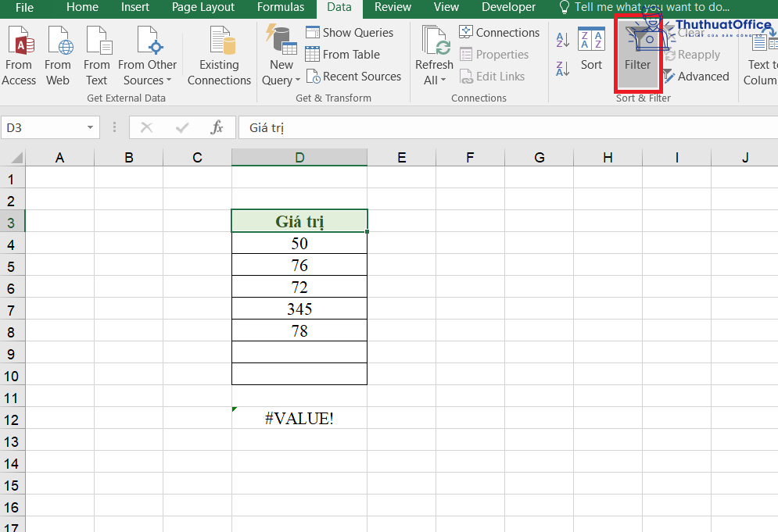Open the From Other Sources dropdown
The height and width of the screenshot is (532, 778).
(x=148, y=55)
